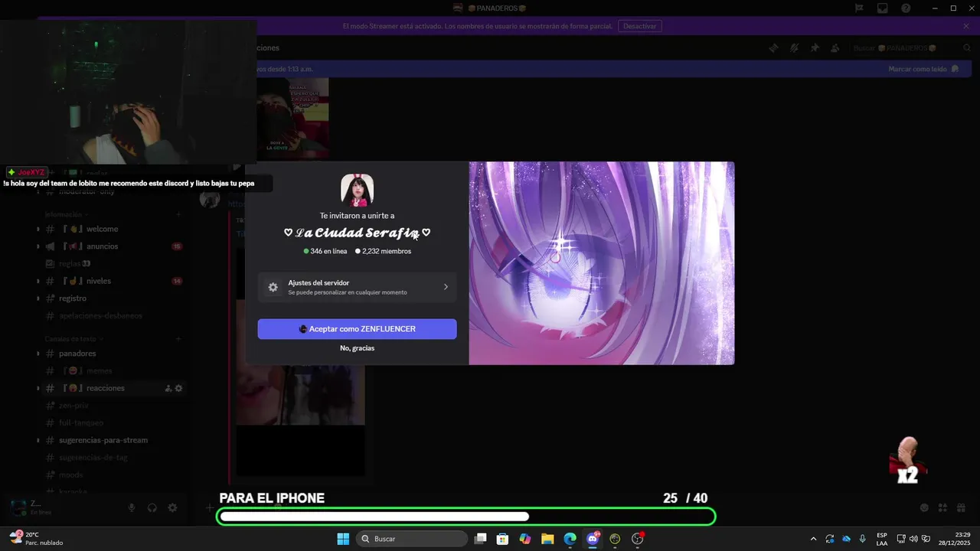Open File Explorer from taskbar
This screenshot has width=980, height=551.
(x=547, y=539)
